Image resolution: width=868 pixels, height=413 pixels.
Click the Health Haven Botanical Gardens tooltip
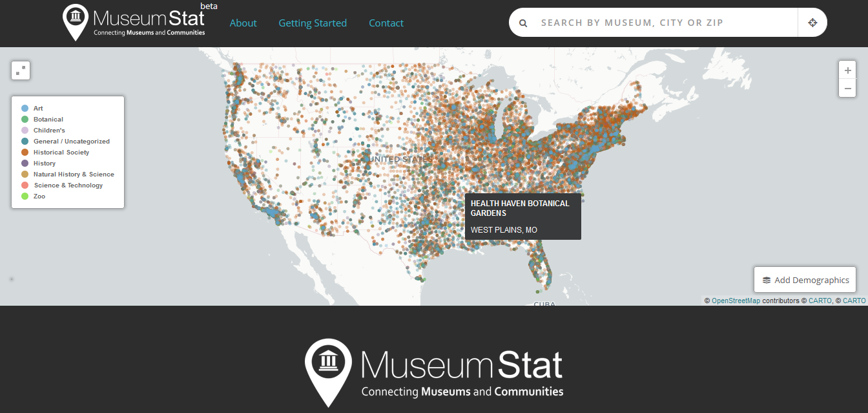pos(522,217)
